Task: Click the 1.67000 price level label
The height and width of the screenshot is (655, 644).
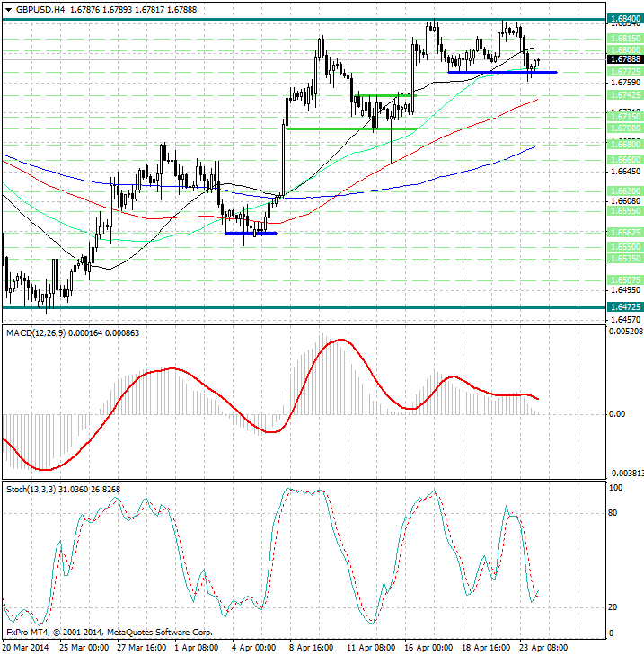Action: click(625, 128)
